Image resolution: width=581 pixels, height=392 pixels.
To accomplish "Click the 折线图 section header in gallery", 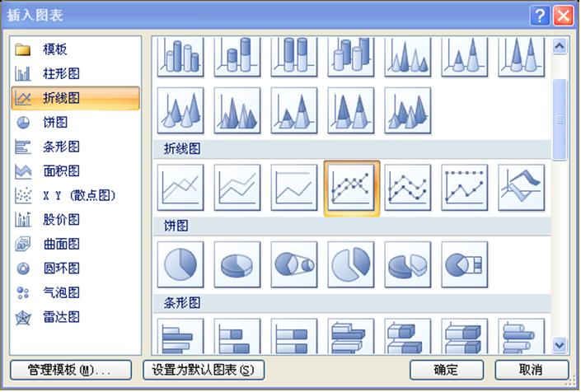I will tap(352, 149).
